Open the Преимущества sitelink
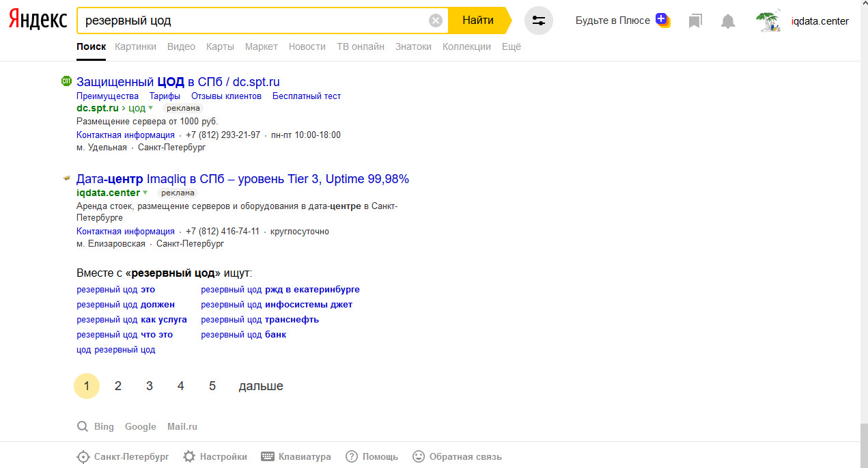Screen dimensions: 868x468 click(107, 96)
